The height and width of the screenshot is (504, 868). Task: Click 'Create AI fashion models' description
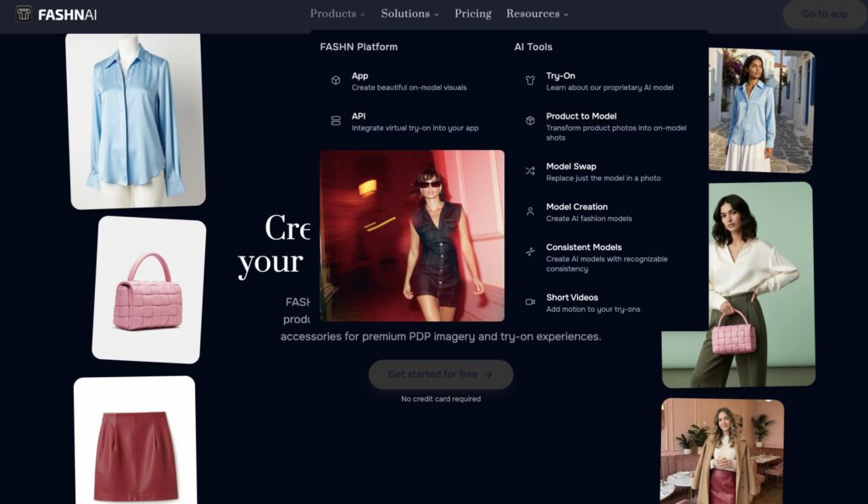pyautogui.click(x=589, y=219)
